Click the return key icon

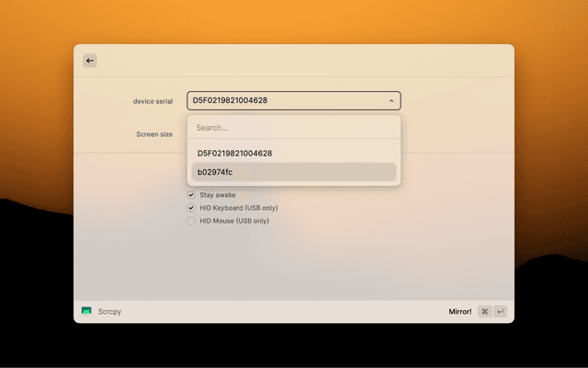click(x=500, y=312)
